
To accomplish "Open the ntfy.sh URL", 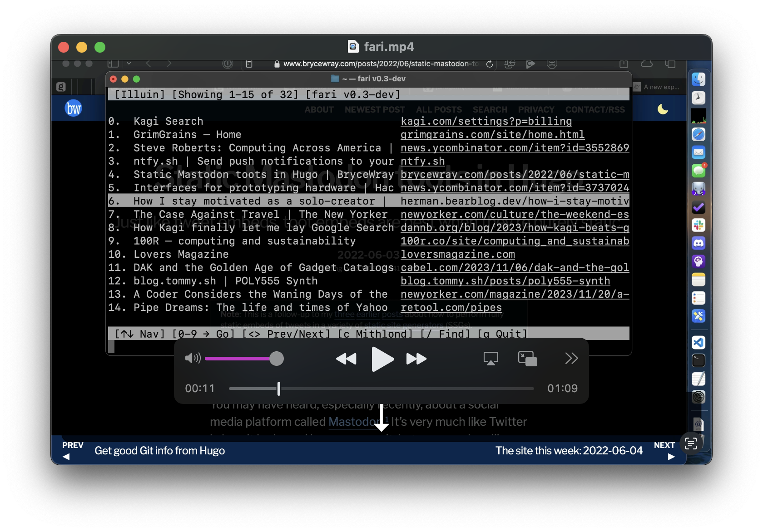I will pos(422,161).
